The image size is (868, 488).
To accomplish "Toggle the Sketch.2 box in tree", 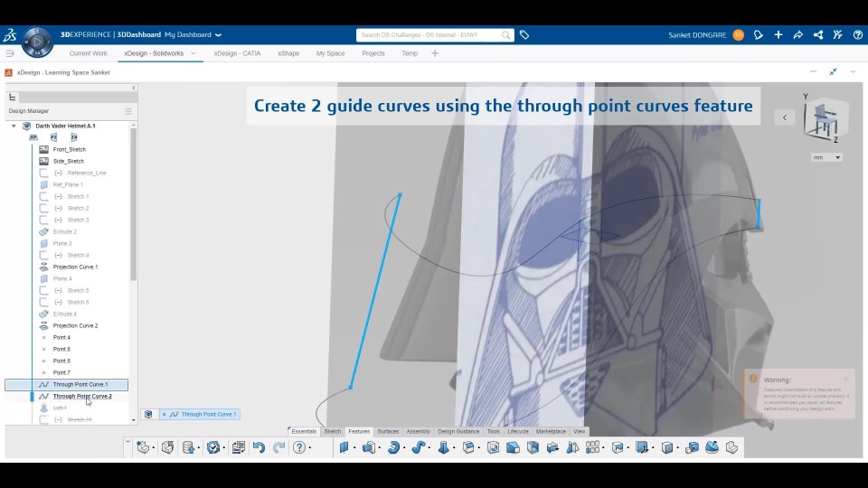I will pos(43,208).
